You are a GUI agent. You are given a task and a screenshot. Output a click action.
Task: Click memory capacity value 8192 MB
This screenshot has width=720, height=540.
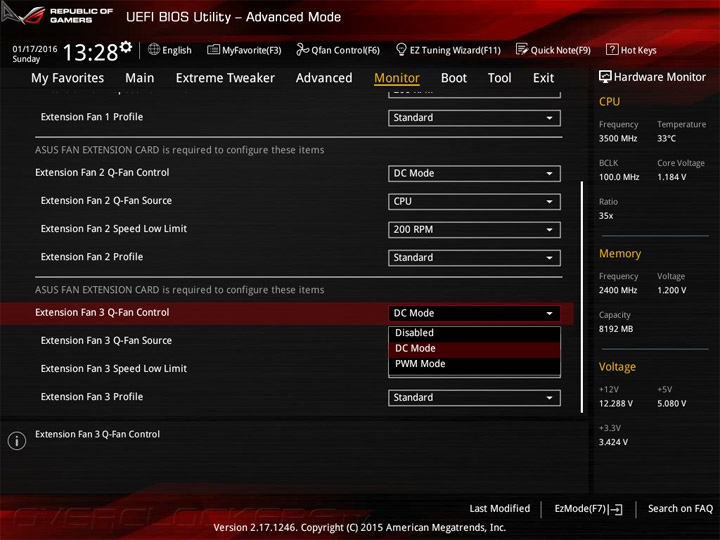point(616,329)
